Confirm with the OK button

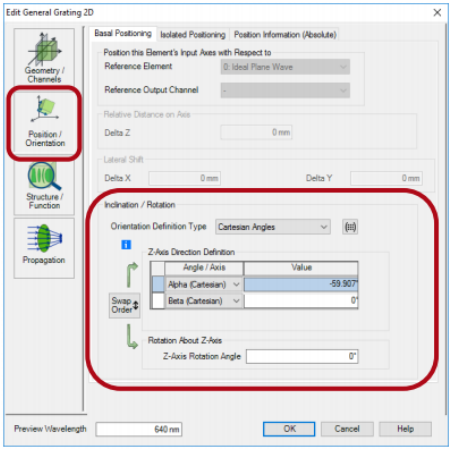pyautogui.click(x=289, y=429)
